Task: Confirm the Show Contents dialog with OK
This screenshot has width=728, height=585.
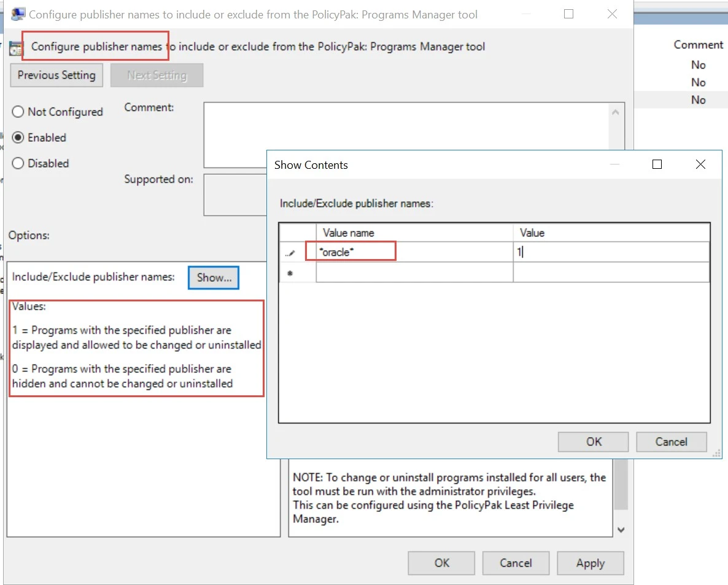Action: click(x=592, y=441)
